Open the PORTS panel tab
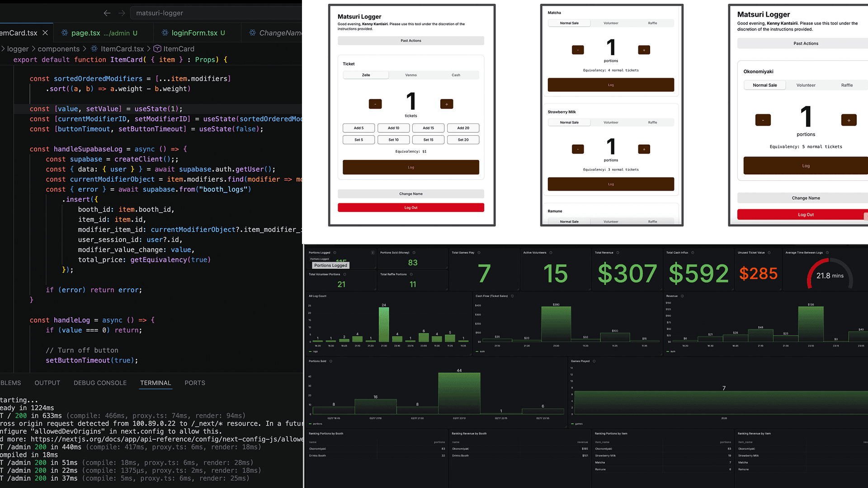The image size is (868, 488). click(195, 383)
